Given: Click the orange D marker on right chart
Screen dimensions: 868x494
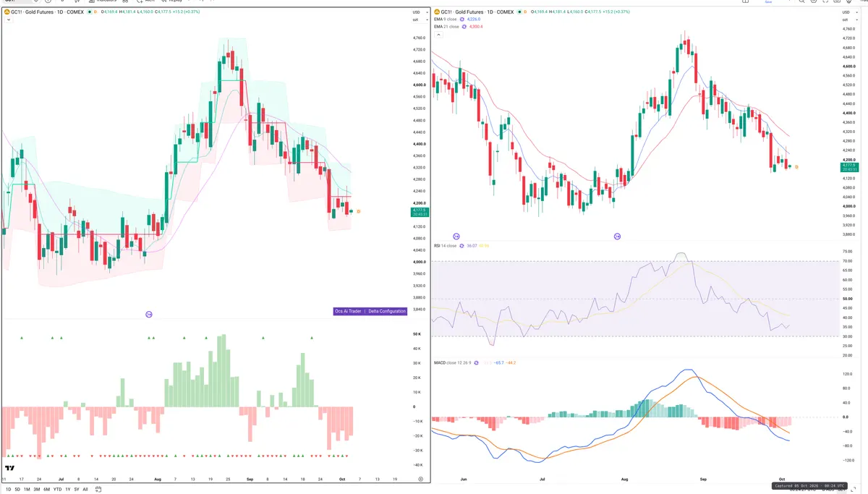Looking at the screenshot, I should point(796,167).
